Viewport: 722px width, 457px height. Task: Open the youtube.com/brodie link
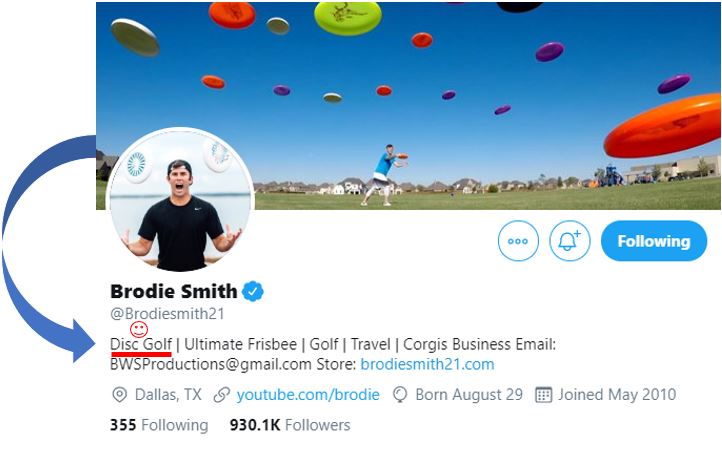tap(308, 395)
